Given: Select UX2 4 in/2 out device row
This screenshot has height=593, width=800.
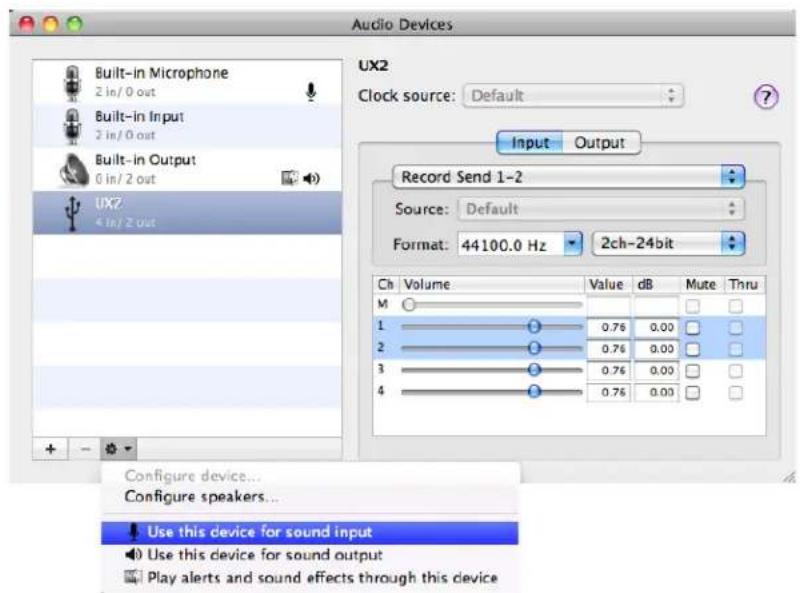Looking at the screenshot, I should point(187,213).
